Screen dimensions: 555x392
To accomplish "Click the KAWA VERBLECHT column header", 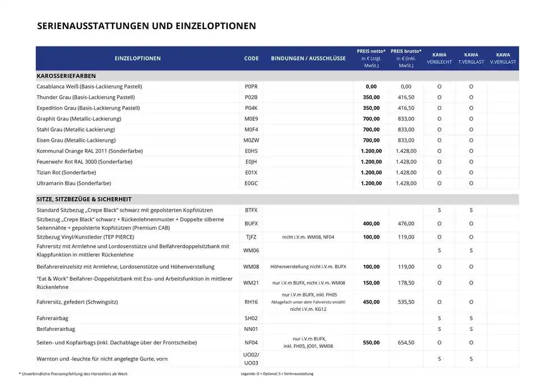I will [x=439, y=58].
